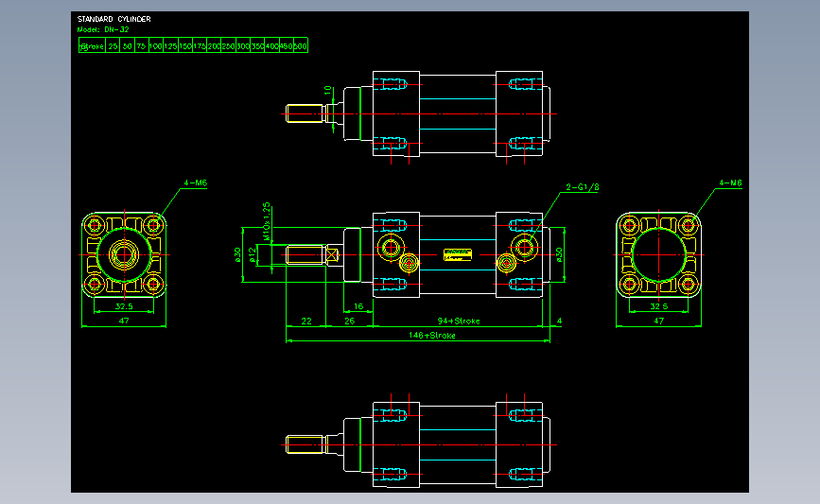The width and height of the screenshot is (820, 504).
Task: Pick the 150 stroke table cell
Action: 185,46
